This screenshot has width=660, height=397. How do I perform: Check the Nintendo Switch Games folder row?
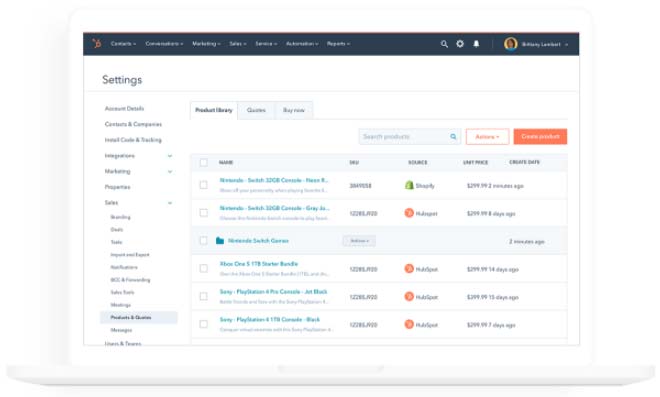click(204, 241)
